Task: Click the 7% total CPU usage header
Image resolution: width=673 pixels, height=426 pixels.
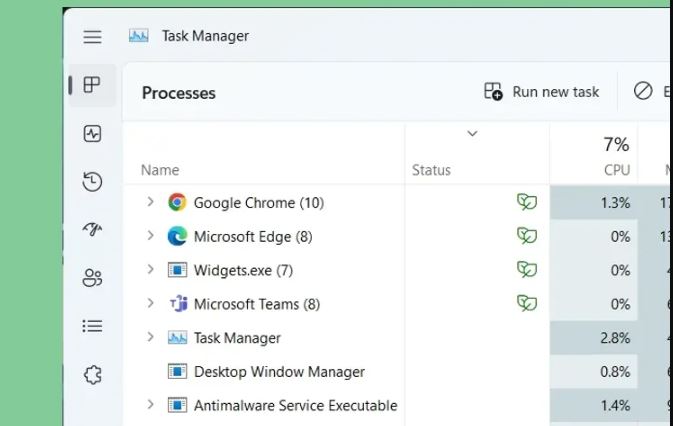Action: pos(616,145)
